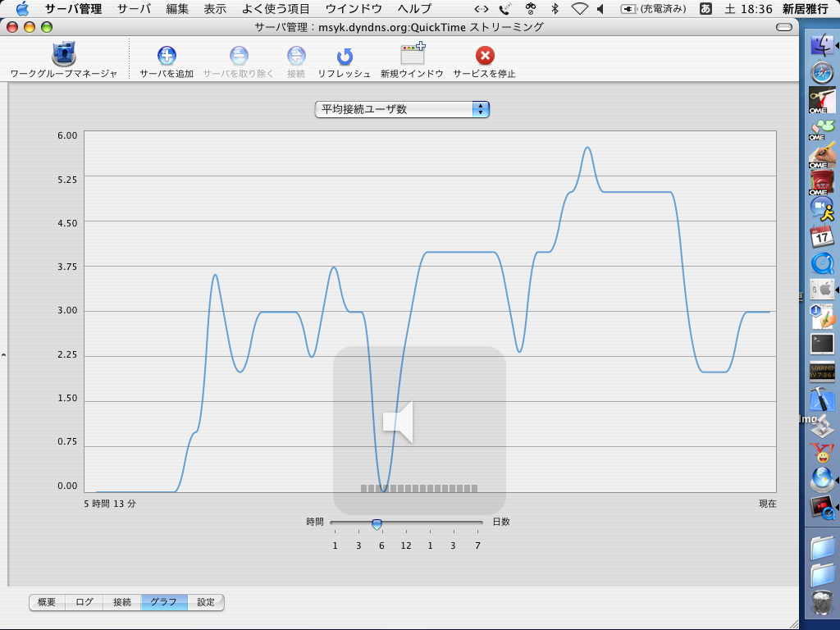
Task: Select the 概要 overview tab
Action: (x=47, y=602)
